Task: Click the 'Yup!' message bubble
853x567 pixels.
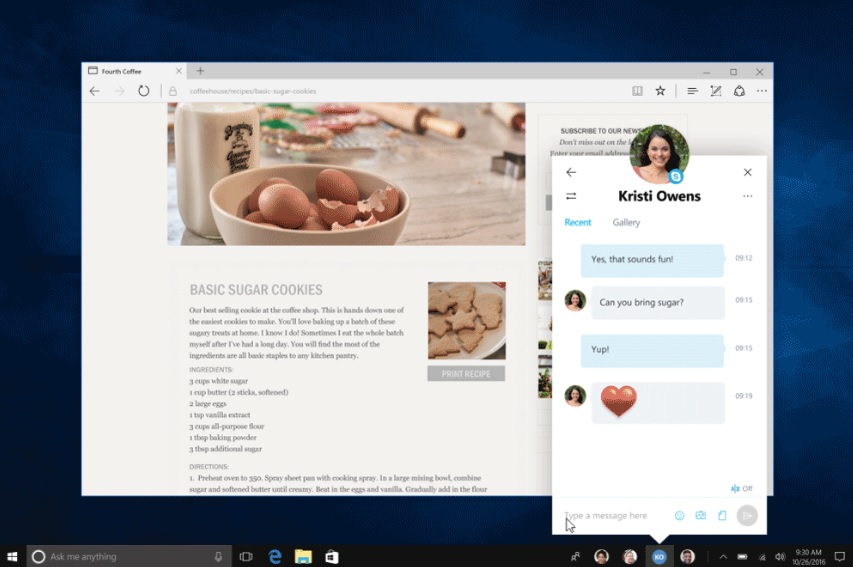Action: tap(652, 350)
